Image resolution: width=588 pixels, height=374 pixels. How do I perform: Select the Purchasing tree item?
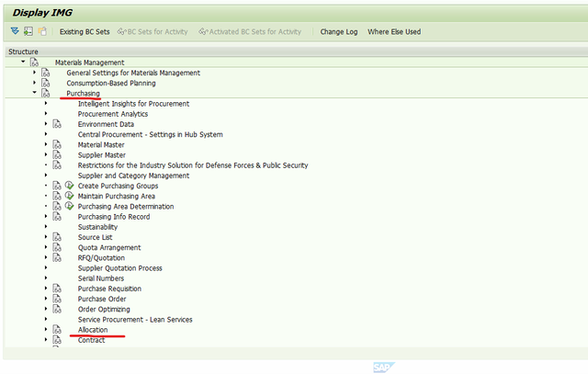(84, 93)
